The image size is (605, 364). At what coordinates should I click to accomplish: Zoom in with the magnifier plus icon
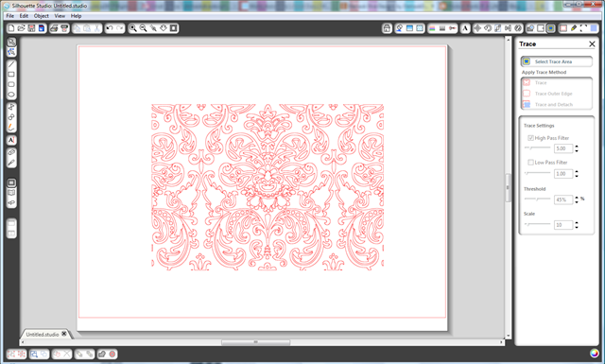click(x=132, y=28)
